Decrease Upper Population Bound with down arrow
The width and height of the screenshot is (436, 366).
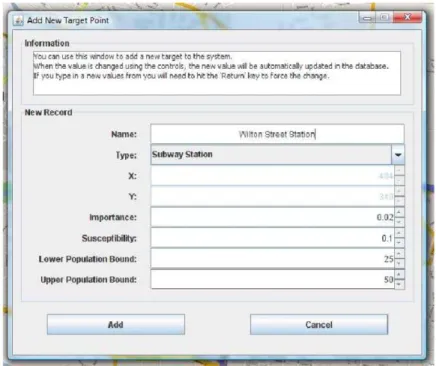(399, 284)
